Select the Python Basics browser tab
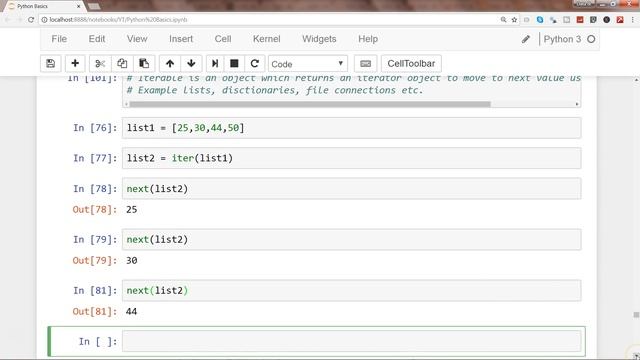Viewport: 640px width, 360px height. [43, 6]
